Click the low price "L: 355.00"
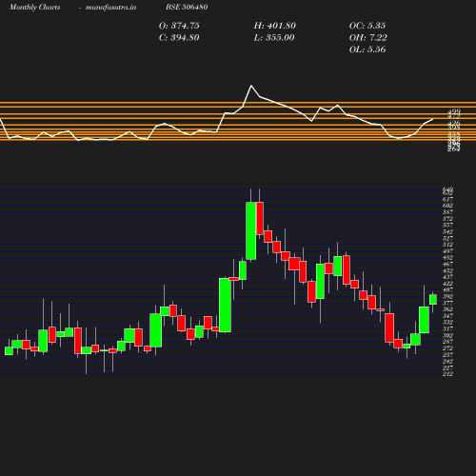This screenshot has width=476, height=476. click(x=274, y=38)
